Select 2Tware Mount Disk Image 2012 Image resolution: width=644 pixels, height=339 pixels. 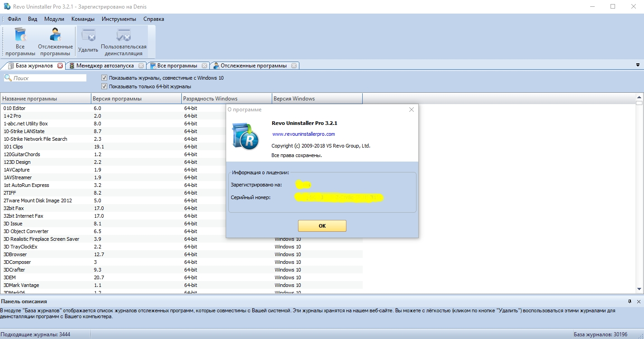click(x=181, y=201)
